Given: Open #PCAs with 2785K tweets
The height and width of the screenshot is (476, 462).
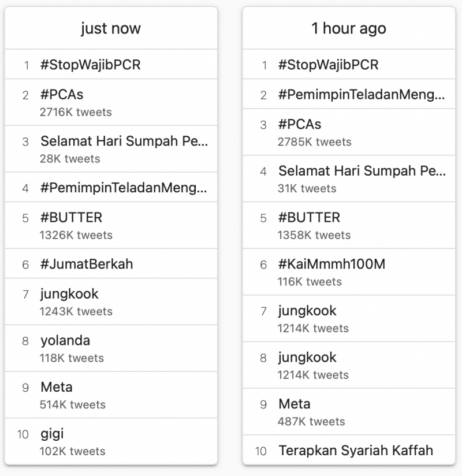Looking at the screenshot, I should 349,132.
